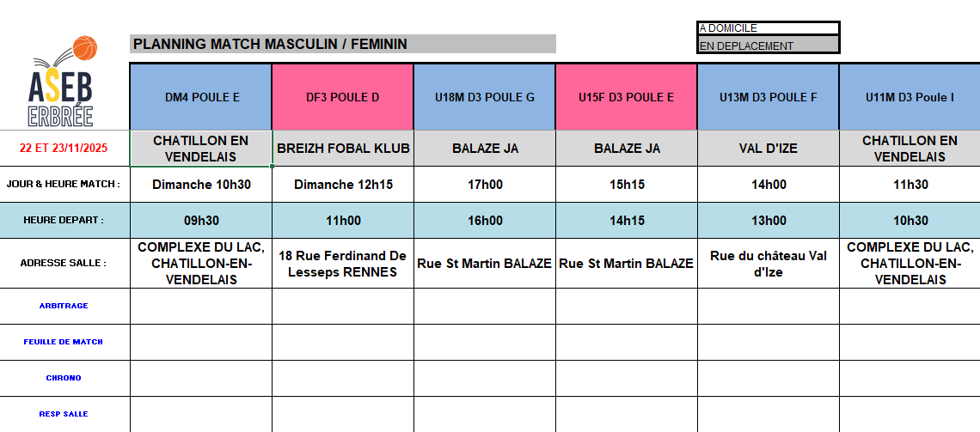Click the empty CHRONO cell under DF3
This screenshot has width=980, height=432.
[x=343, y=378]
